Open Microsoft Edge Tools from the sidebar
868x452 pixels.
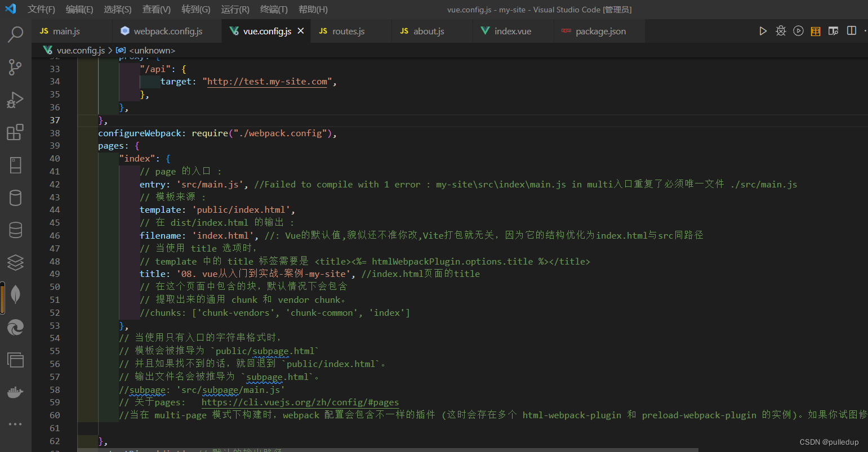(x=15, y=327)
